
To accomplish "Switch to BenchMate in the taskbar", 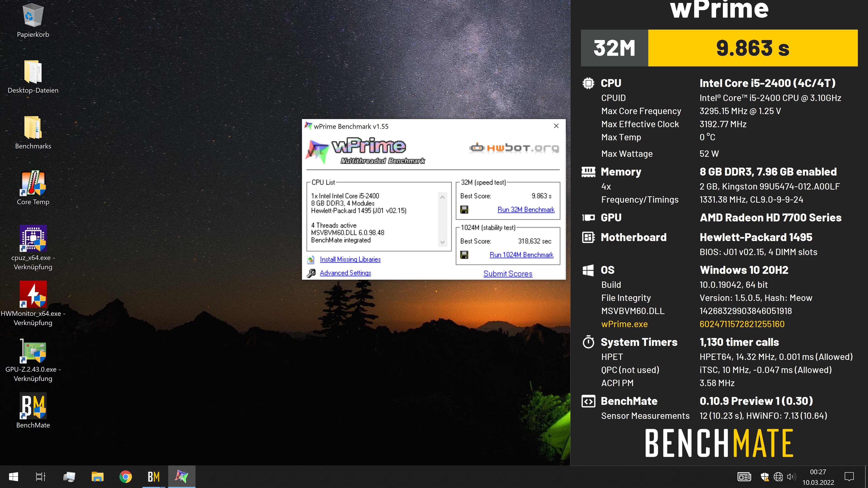I will click(154, 477).
